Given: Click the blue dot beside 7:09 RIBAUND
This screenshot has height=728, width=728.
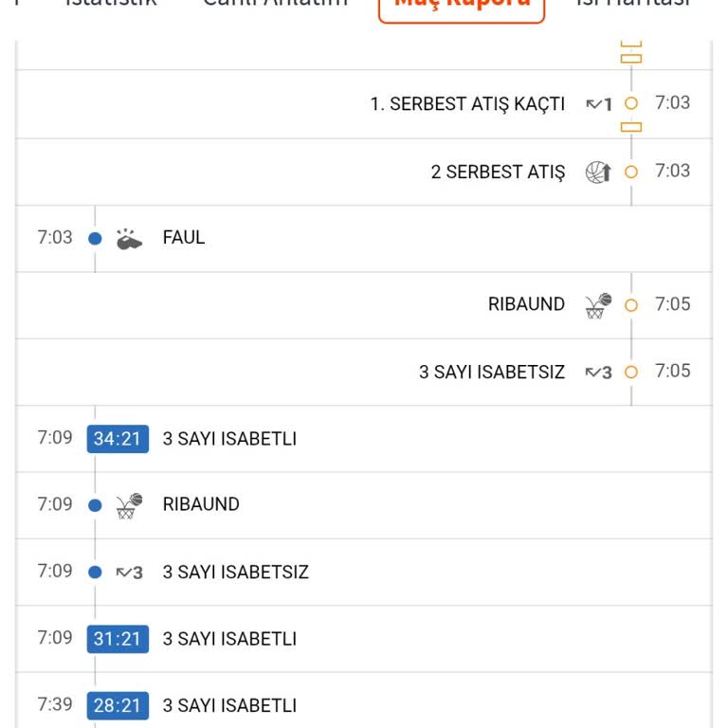Looking at the screenshot, I should coord(95,505).
